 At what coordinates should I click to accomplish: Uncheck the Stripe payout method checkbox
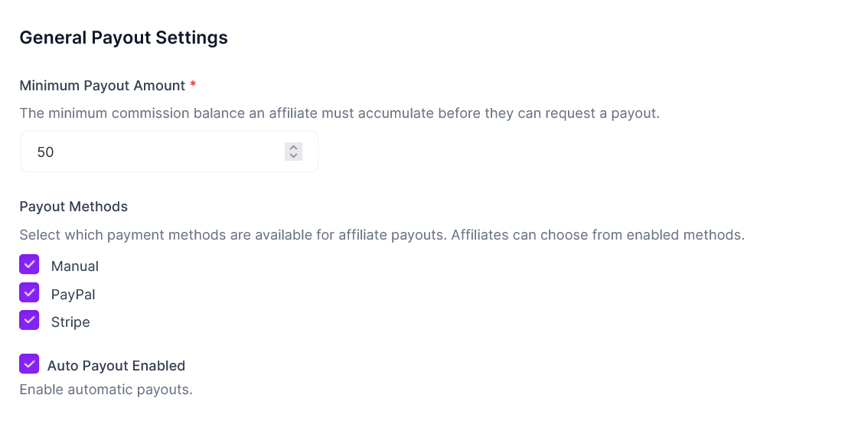(29, 320)
